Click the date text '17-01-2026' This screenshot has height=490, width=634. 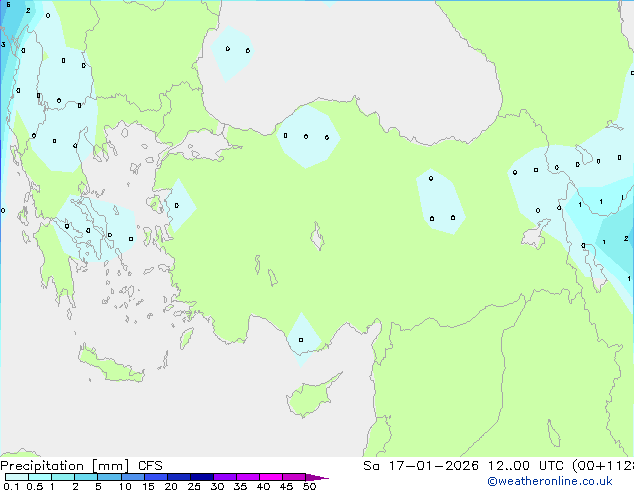tap(433, 466)
